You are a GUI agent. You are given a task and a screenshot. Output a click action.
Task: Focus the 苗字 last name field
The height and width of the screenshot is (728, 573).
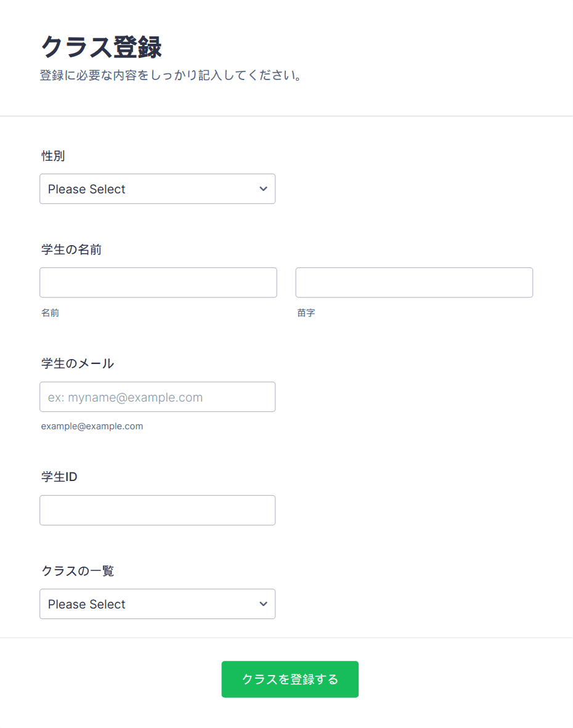[414, 282]
